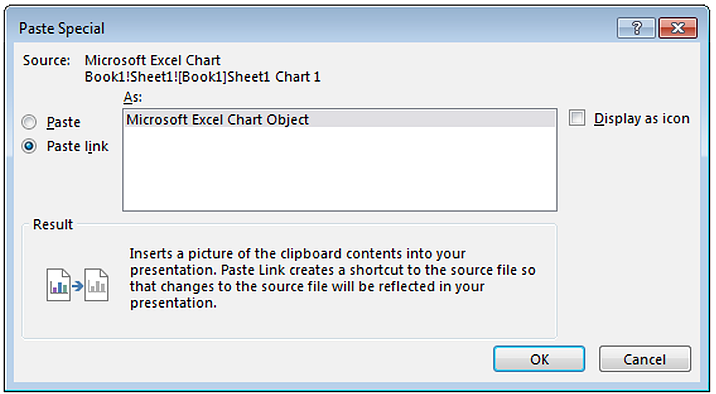Click the Result description paragraph text

(332, 278)
